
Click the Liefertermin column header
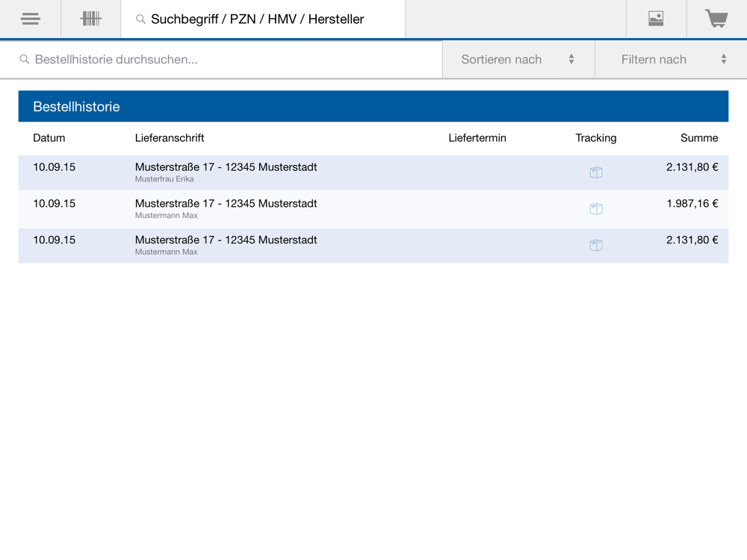click(x=477, y=138)
